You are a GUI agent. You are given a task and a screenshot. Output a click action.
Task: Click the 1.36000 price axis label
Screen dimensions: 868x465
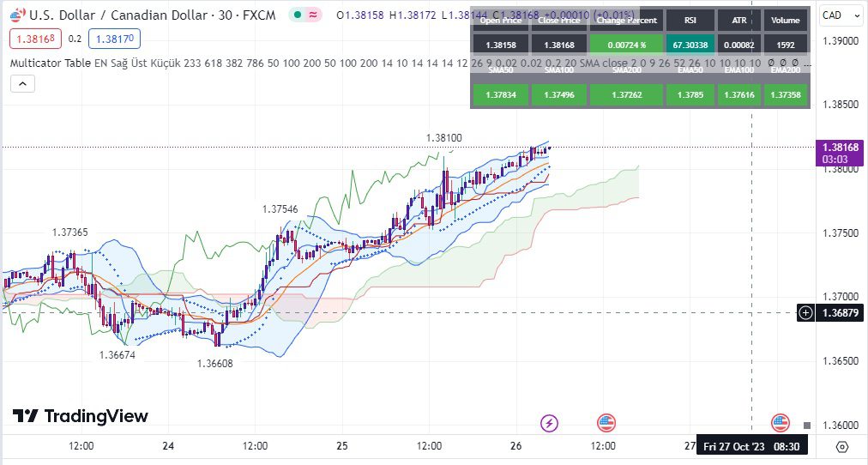pyautogui.click(x=841, y=426)
